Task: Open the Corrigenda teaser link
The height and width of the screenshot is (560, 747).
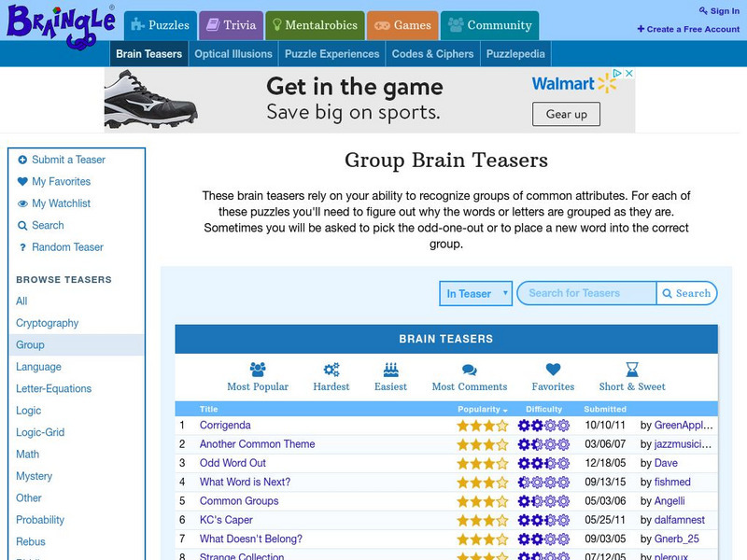Action: coord(225,426)
